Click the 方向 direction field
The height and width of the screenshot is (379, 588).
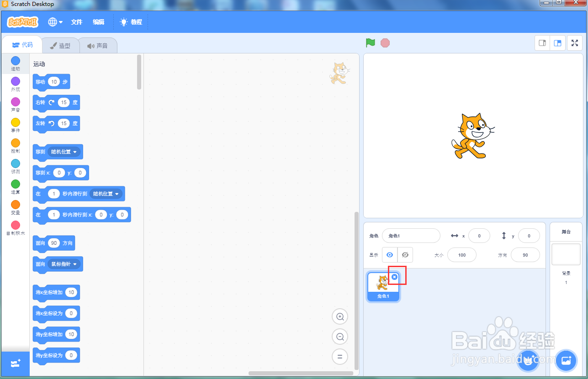(x=525, y=255)
